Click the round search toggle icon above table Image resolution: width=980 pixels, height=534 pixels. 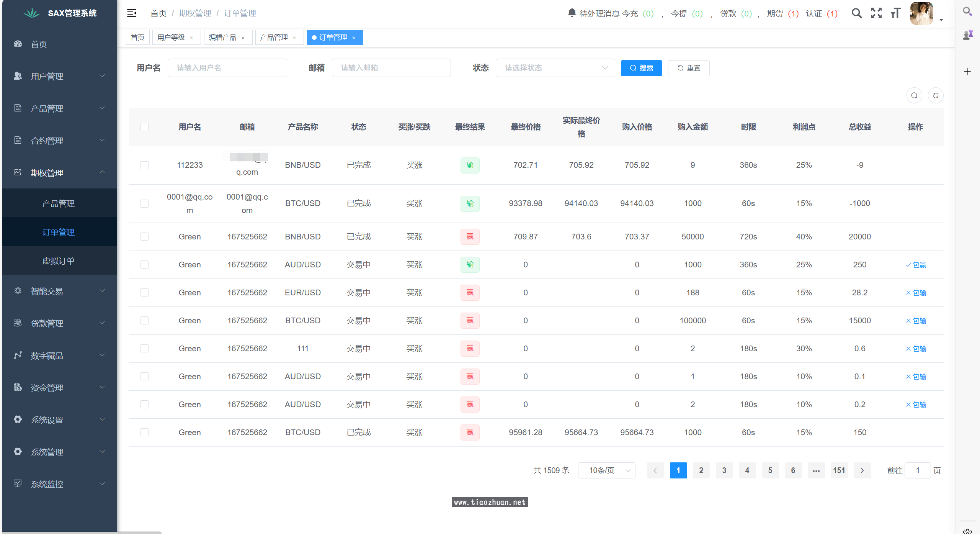click(914, 96)
